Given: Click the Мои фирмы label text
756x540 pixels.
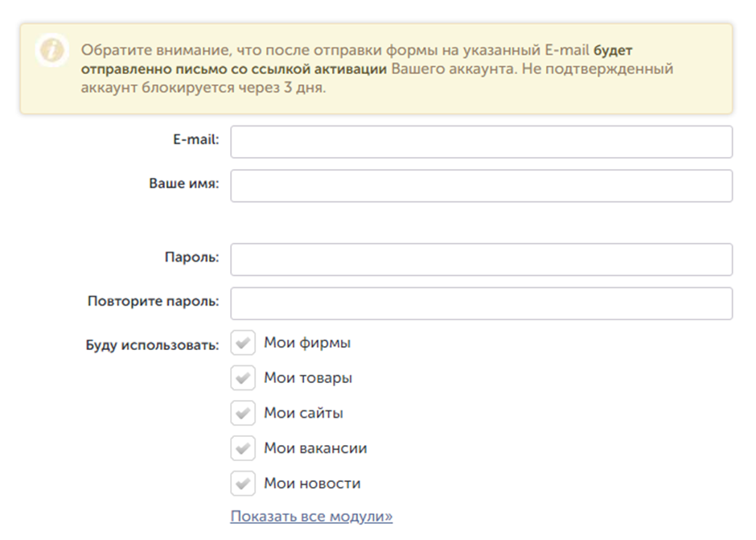Looking at the screenshot, I should pos(307,343).
